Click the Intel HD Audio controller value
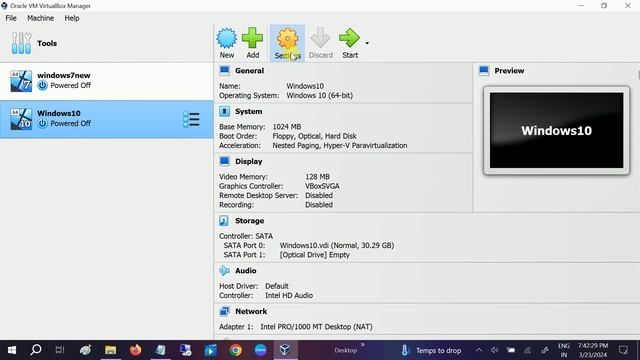Image resolution: width=640 pixels, height=360 pixels. pos(289,295)
